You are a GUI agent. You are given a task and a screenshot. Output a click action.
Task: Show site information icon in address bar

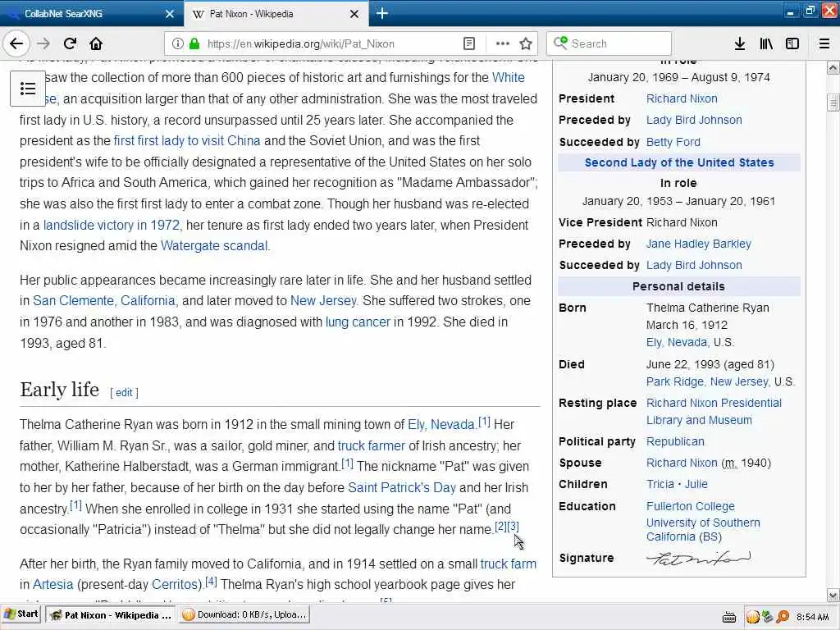coord(177,43)
